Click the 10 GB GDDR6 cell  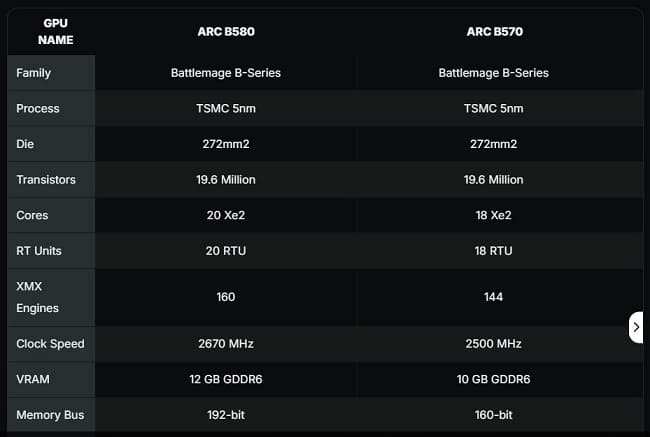[493, 379]
